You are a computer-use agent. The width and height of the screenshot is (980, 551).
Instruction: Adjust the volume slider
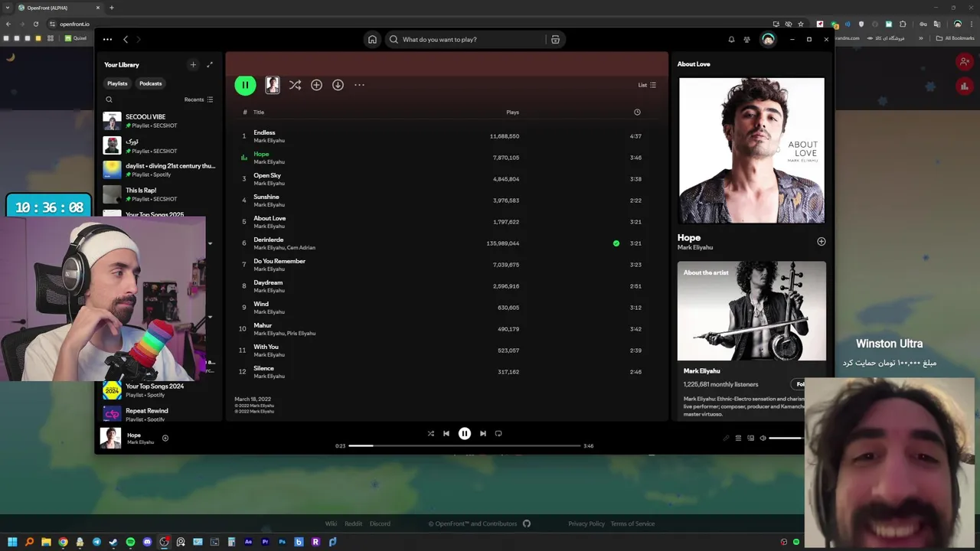pos(786,438)
